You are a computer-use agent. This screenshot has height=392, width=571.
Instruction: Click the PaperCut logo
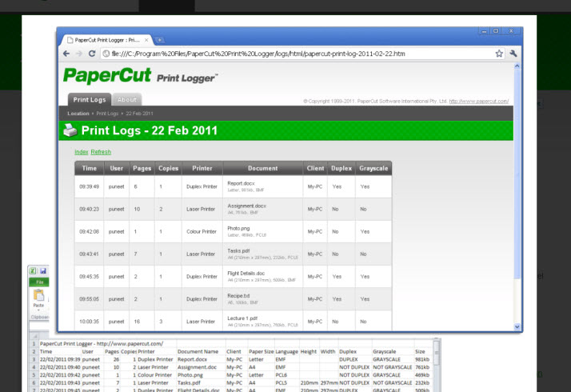coord(107,76)
